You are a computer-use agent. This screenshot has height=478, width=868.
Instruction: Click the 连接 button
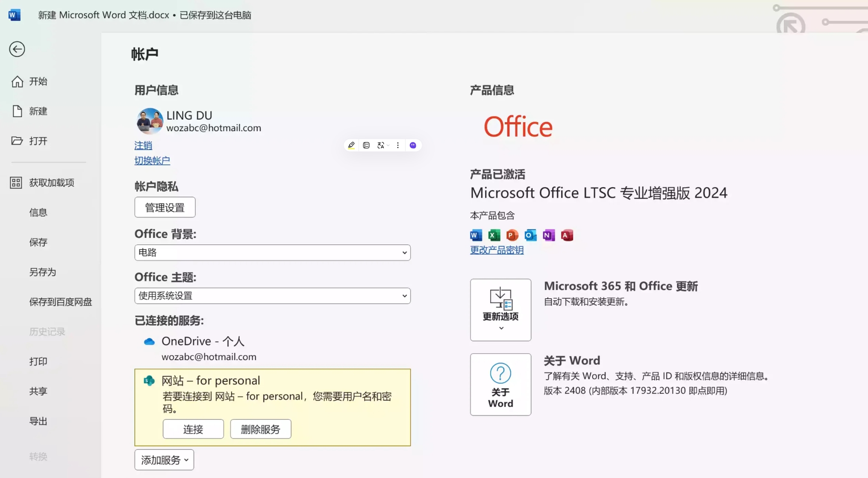[x=193, y=429]
